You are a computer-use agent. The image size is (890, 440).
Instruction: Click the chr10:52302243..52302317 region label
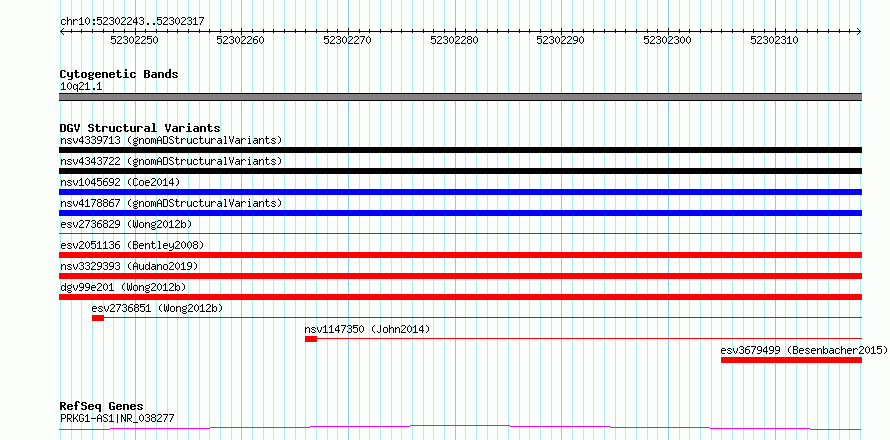[x=132, y=21]
